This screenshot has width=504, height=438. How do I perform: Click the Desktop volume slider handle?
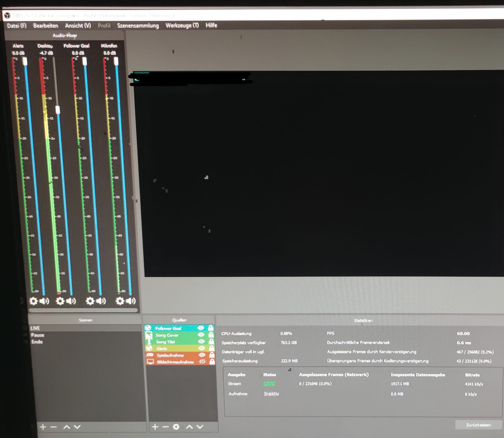tap(58, 110)
